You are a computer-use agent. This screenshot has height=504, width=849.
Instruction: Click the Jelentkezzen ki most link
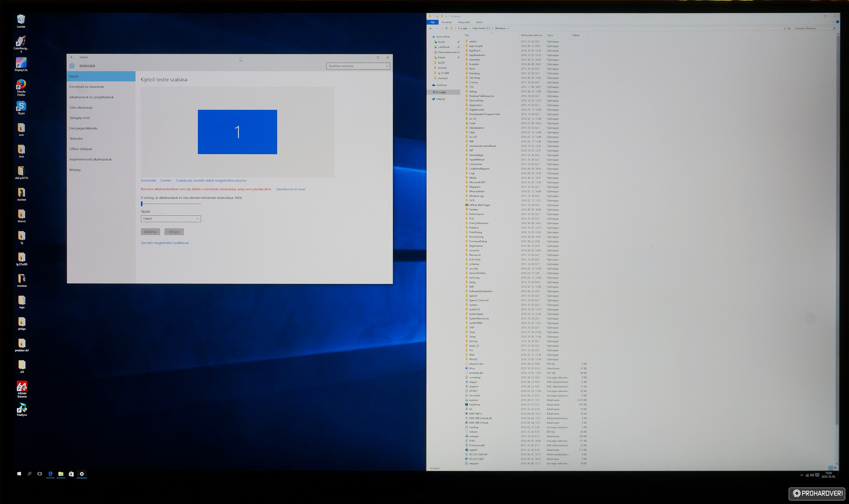[x=291, y=189]
